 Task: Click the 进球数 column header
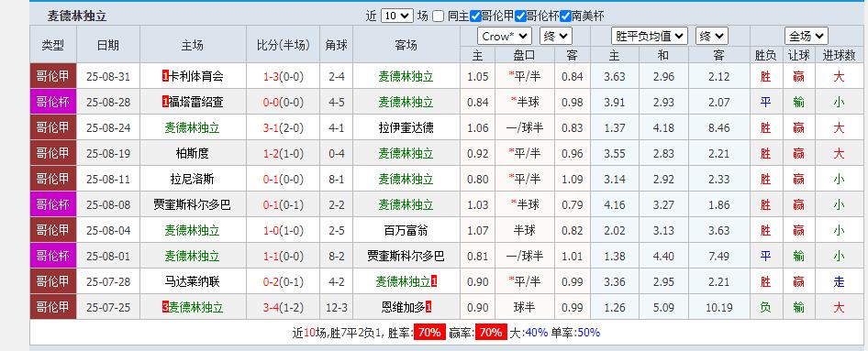click(x=839, y=55)
